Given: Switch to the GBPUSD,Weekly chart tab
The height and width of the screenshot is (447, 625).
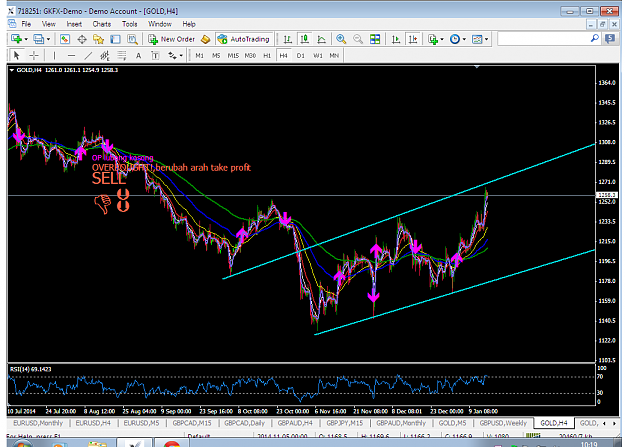Looking at the screenshot, I should (503, 423).
